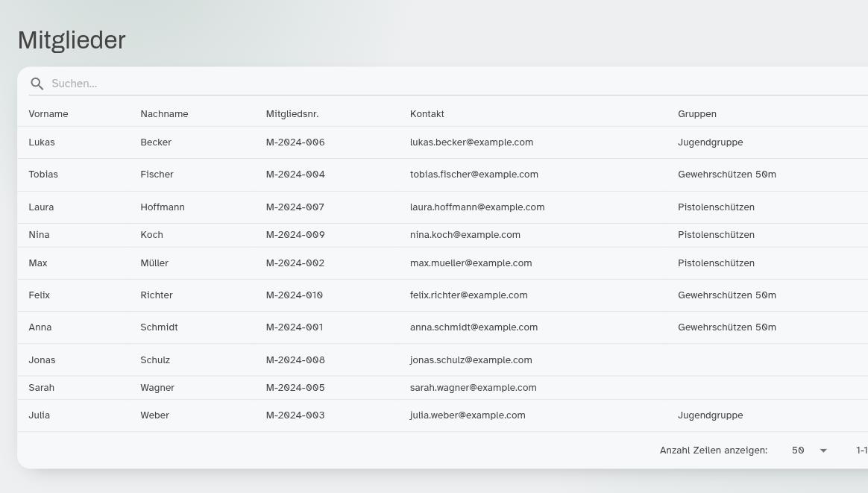Click the Gruppen column header

(697, 114)
